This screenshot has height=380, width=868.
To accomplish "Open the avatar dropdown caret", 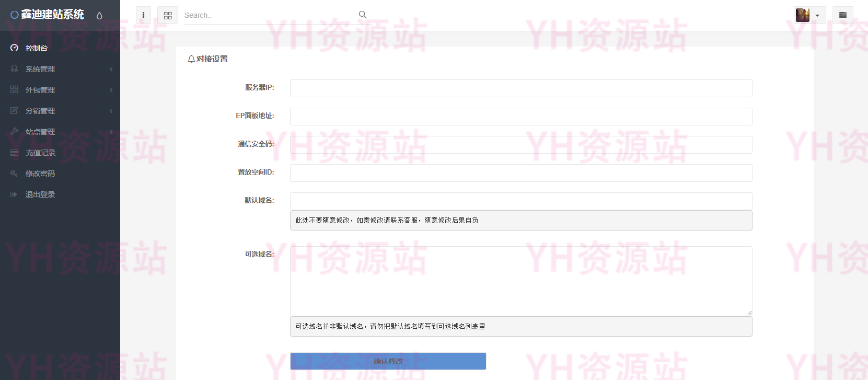I will [x=817, y=16].
